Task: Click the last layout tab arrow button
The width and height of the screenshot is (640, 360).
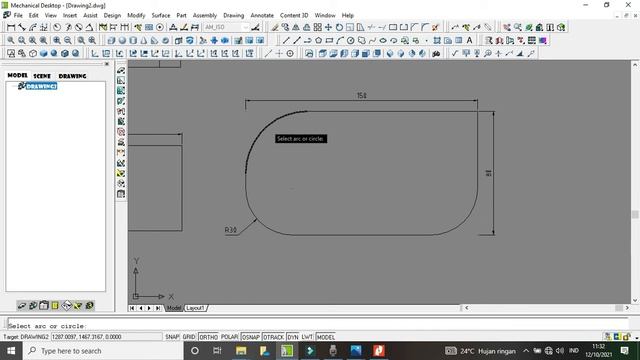Action: tap(158, 308)
